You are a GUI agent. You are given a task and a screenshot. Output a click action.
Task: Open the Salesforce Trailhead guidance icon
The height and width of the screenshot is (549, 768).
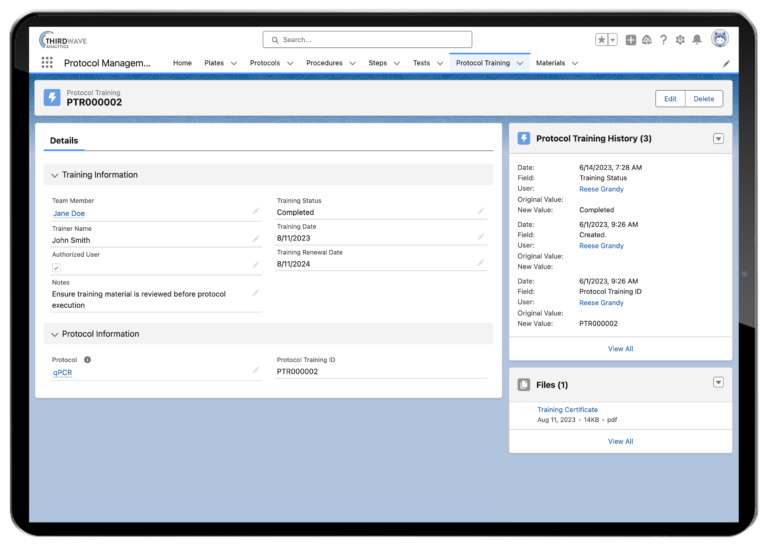(647, 40)
